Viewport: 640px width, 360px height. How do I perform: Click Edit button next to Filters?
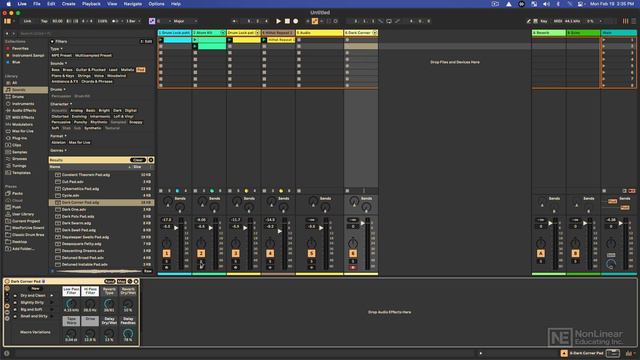pyautogui.click(x=147, y=42)
